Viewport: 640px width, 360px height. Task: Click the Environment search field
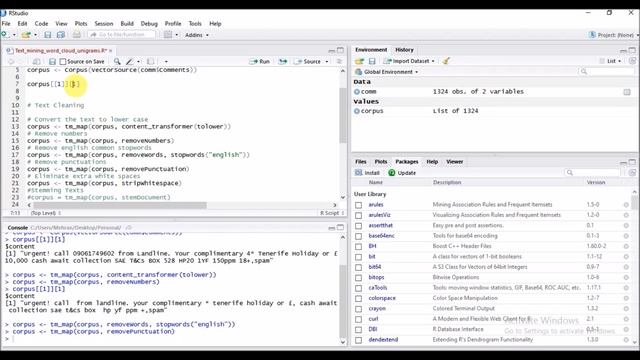(606, 72)
